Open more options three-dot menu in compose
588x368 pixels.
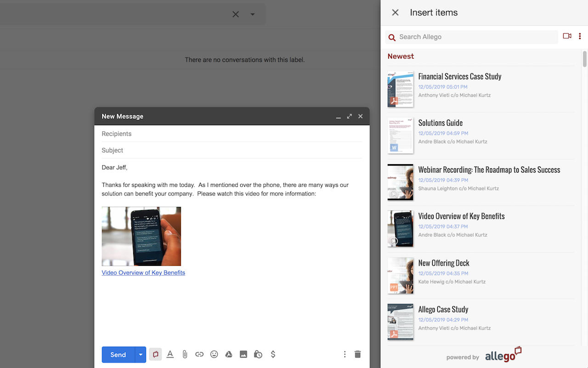point(345,354)
